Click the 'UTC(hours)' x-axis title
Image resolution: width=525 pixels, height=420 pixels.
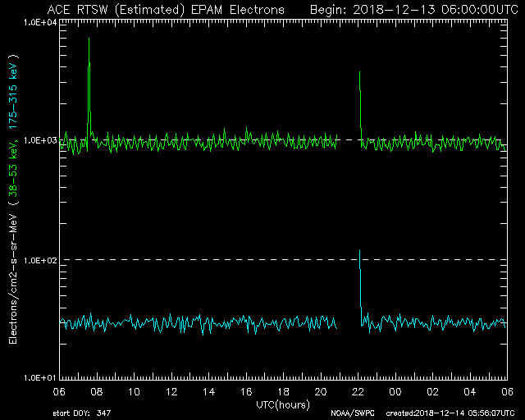coord(283,404)
